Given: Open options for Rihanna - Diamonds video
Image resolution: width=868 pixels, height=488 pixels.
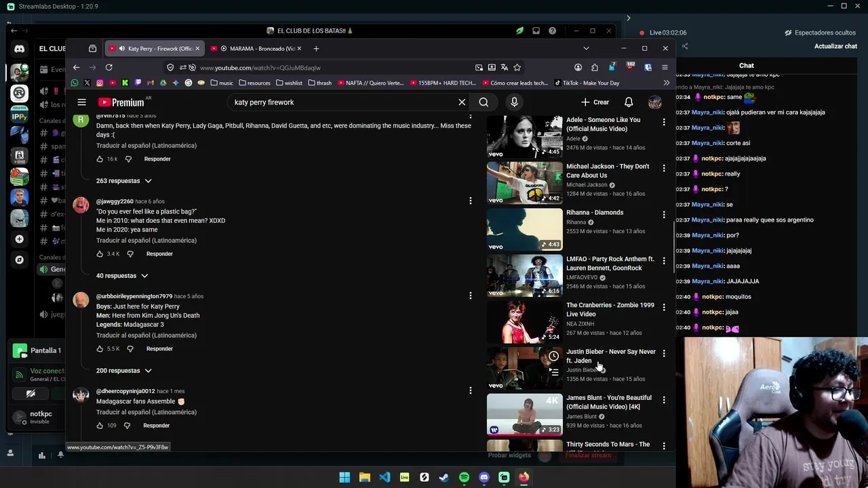Looking at the screenshot, I should coord(664,215).
